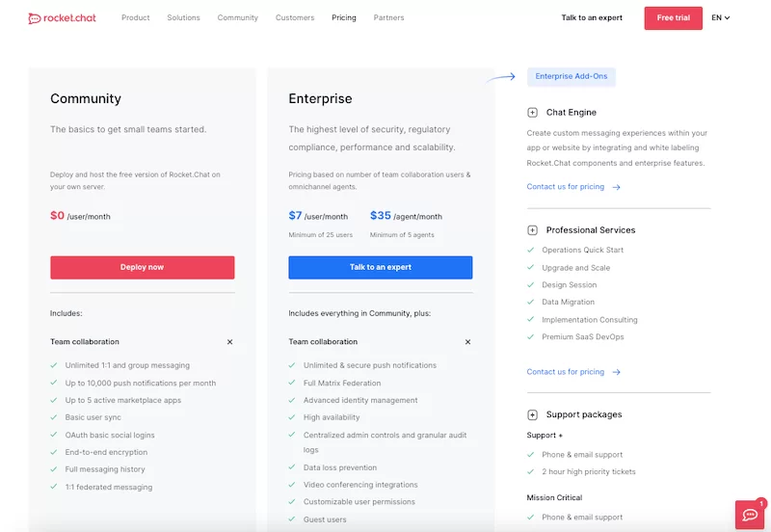The height and width of the screenshot is (532, 771).
Task: Click checkmark beside Operations Quick Start
Action: (x=531, y=250)
